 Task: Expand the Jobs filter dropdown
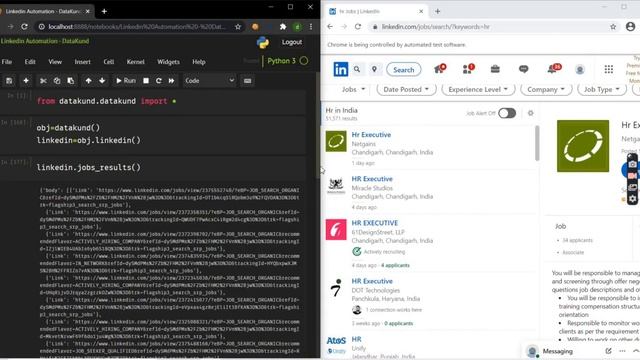tap(353, 89)
